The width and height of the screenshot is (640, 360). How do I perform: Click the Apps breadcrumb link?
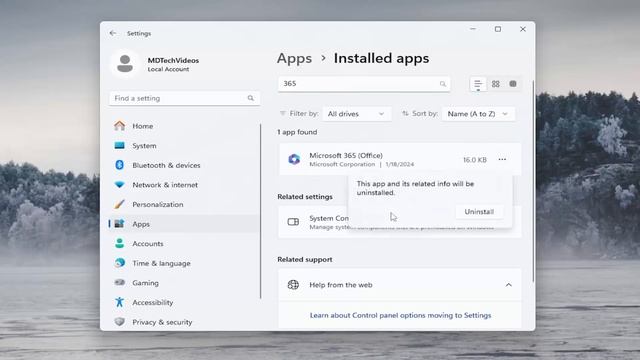tap(294, 58)
